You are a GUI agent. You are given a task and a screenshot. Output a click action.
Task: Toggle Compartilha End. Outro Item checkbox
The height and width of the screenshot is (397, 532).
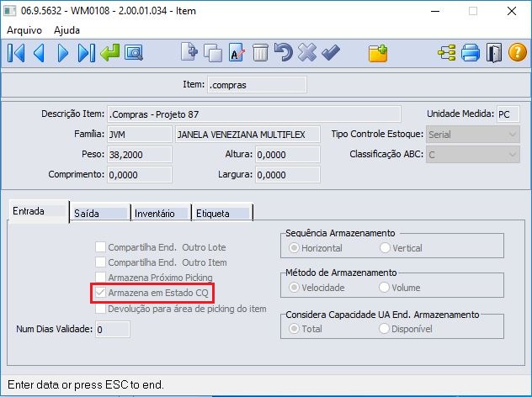pos(100,262)
